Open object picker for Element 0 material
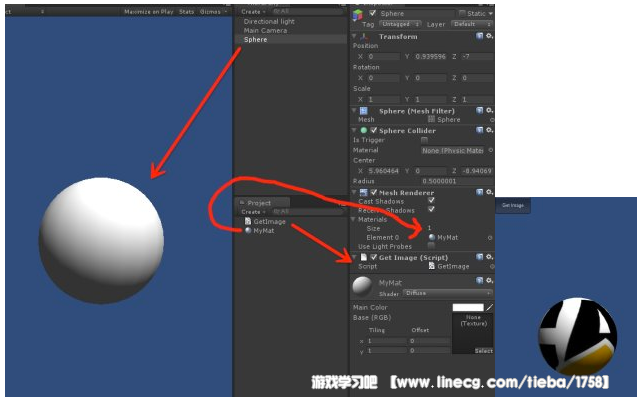This screenshot has height=399, width=643. [x=490, y=237]
